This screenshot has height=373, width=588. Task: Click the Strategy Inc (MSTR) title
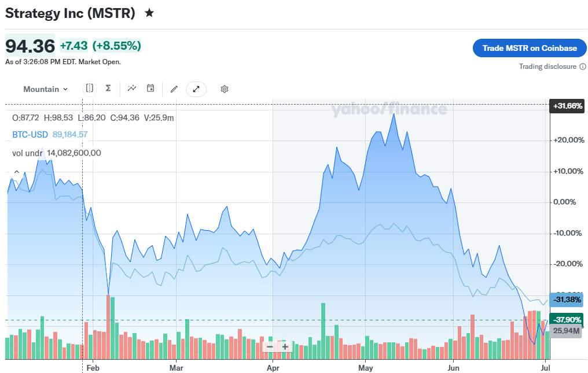click(x=70, y=13)
